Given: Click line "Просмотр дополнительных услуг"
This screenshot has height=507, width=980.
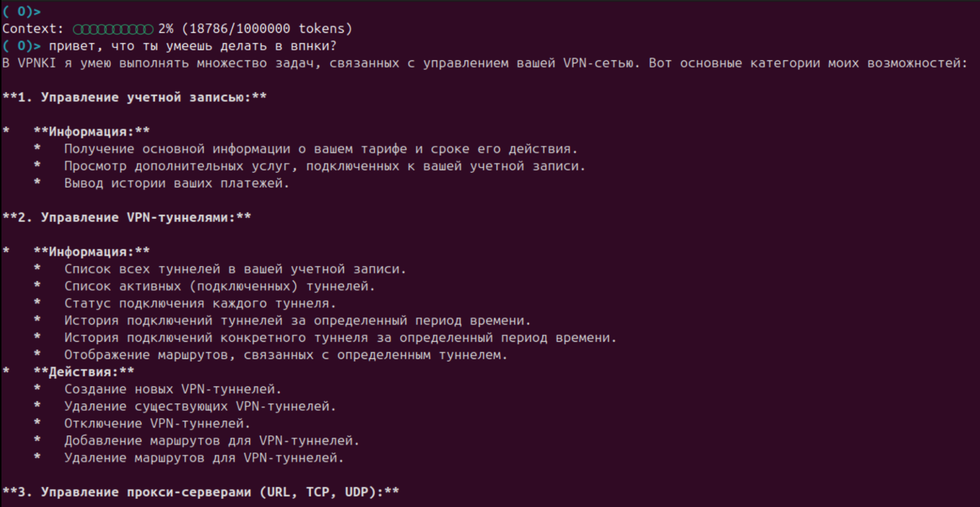Looking at the screenshot, I should click(x=324, y=166).
